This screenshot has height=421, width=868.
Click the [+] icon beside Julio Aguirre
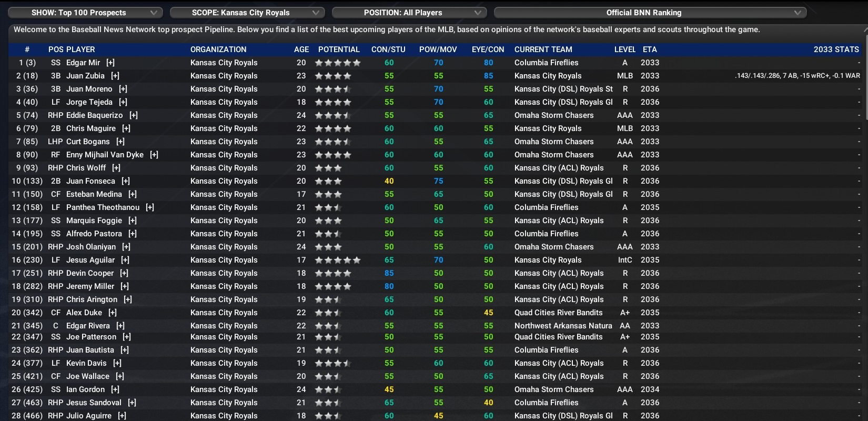122,416
